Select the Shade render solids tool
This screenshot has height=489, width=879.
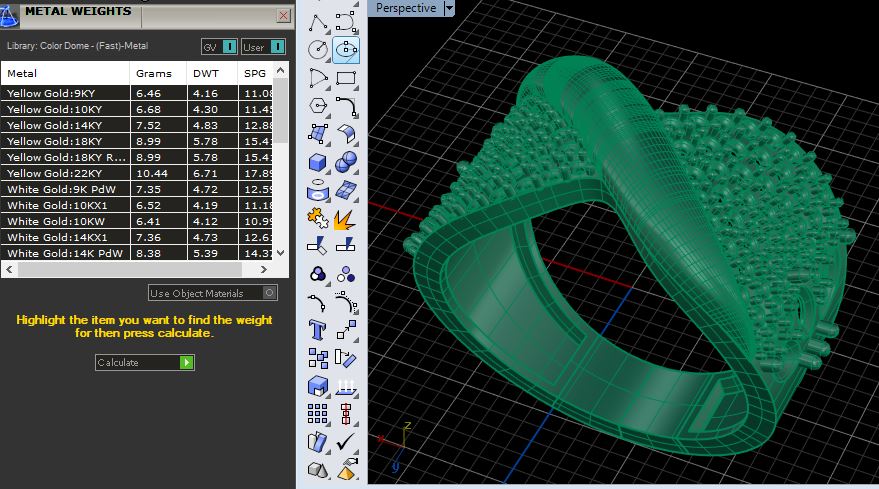tap(318, 470)
